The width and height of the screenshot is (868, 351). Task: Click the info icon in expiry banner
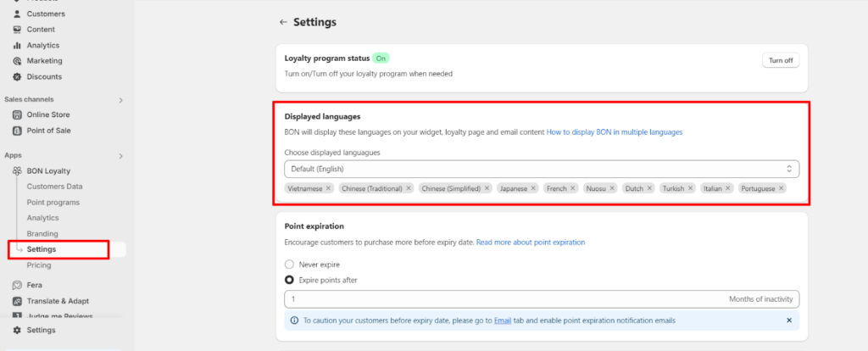point(294,320)
